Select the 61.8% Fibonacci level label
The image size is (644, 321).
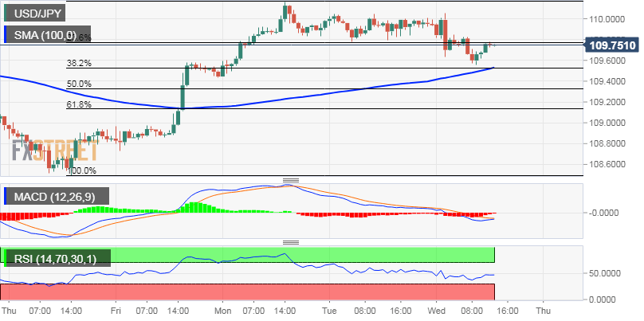79,104
